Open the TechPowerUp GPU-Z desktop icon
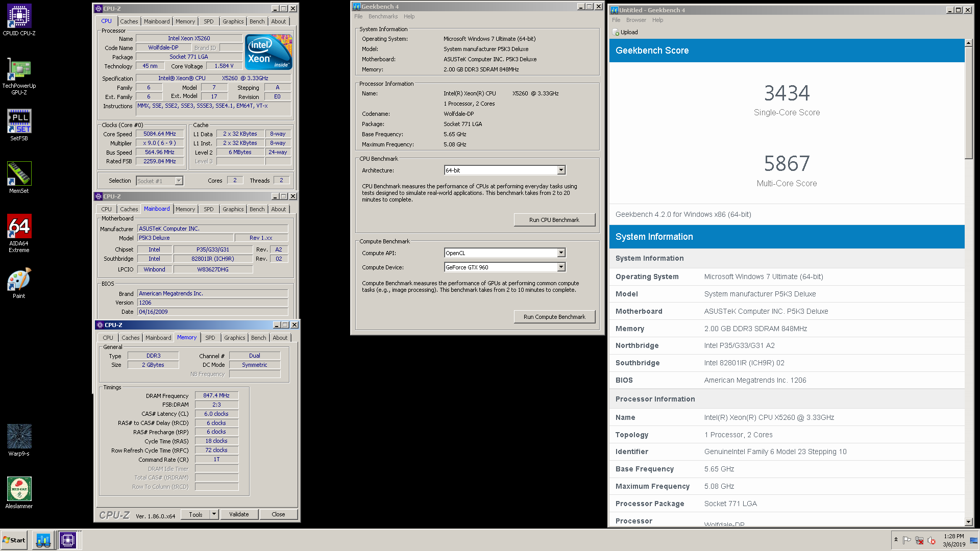 pos(19,76)
